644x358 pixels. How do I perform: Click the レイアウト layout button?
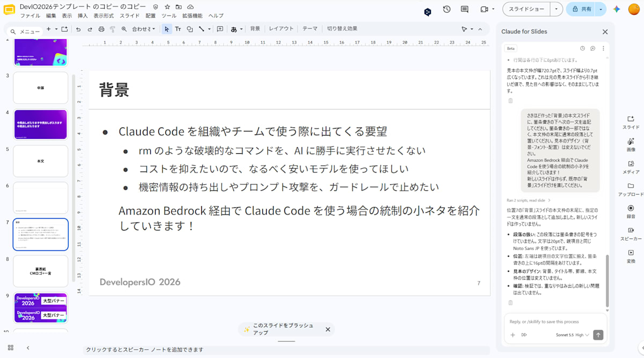(281, 29)
